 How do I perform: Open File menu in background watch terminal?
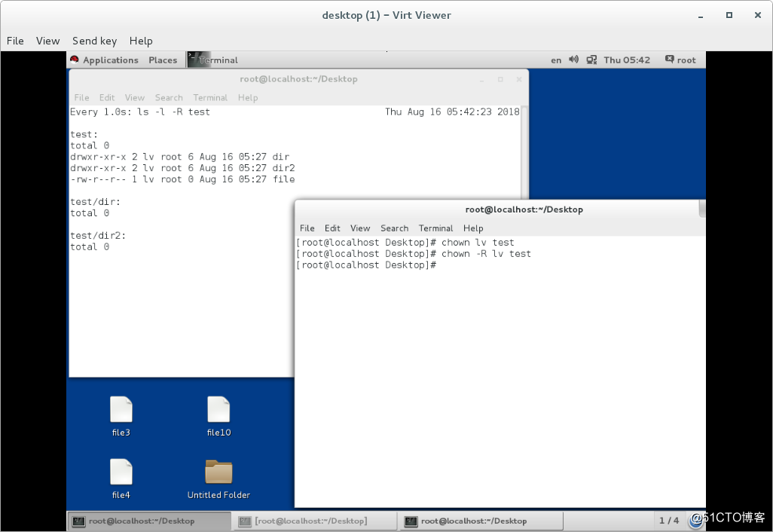tap(81, 98)
